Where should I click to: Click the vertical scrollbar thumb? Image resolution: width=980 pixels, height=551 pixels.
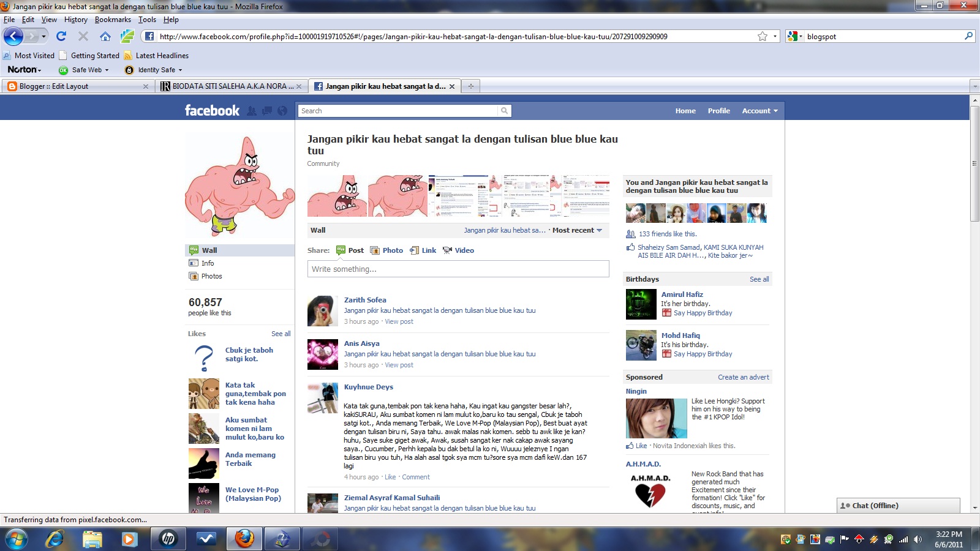pyautogui.click(x=974, y=164)
